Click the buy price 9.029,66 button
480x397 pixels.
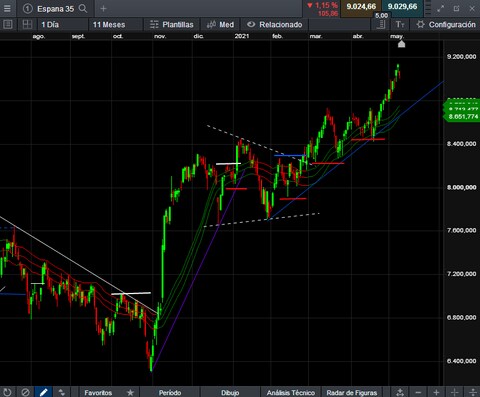(402, 6)
